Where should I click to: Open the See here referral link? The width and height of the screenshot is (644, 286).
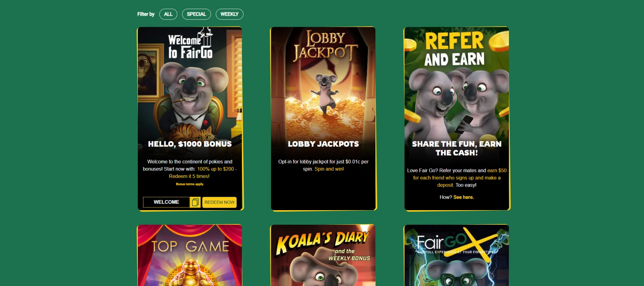pyautogui.click(x=464, y=197)
